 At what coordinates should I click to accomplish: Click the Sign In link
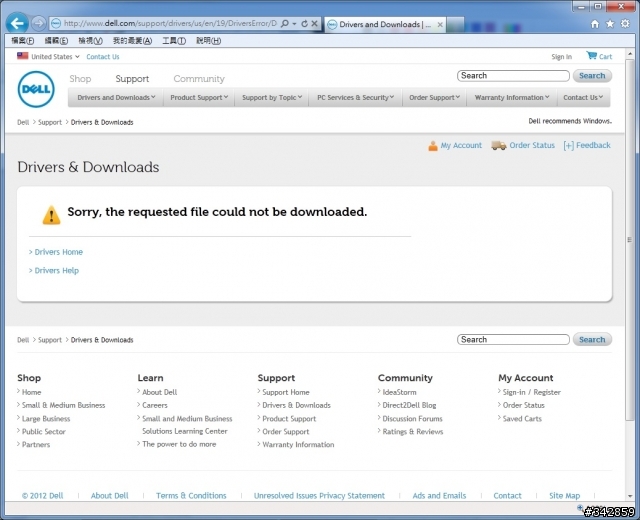coord(561,57)
